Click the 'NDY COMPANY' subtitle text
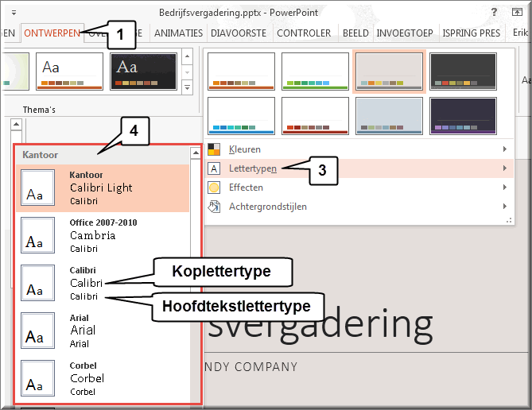The height and width of the screenshot is (410, 532). pyautogui.click(x=251, y=367)
